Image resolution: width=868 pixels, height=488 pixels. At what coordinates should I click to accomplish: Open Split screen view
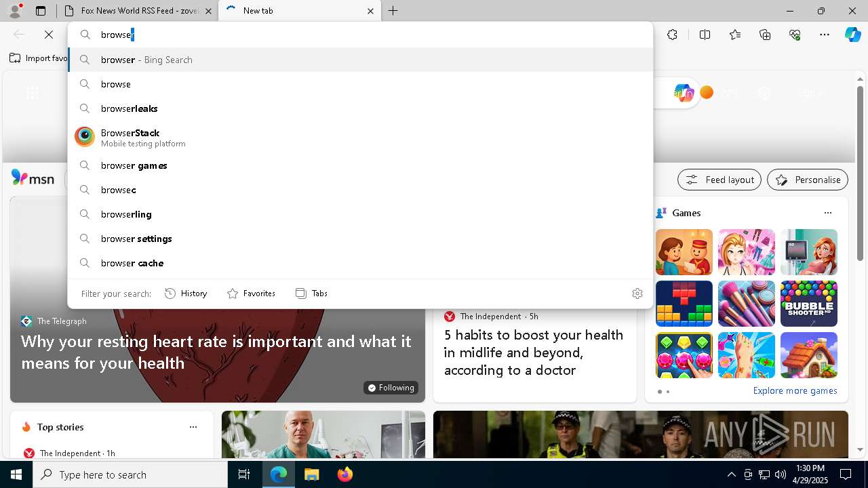point(705,35)
